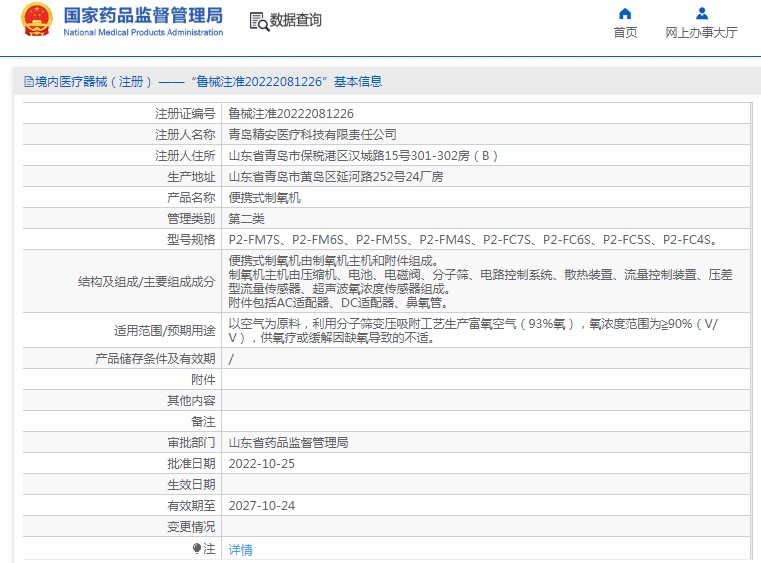
Task: Click the 变更情况 row label
Action: click(191, 526)
